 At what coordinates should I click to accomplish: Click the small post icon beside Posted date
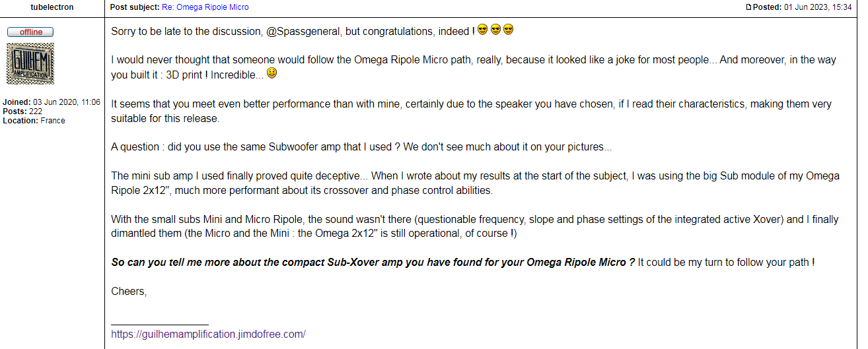pyautogui.click(x=748, y=7)
